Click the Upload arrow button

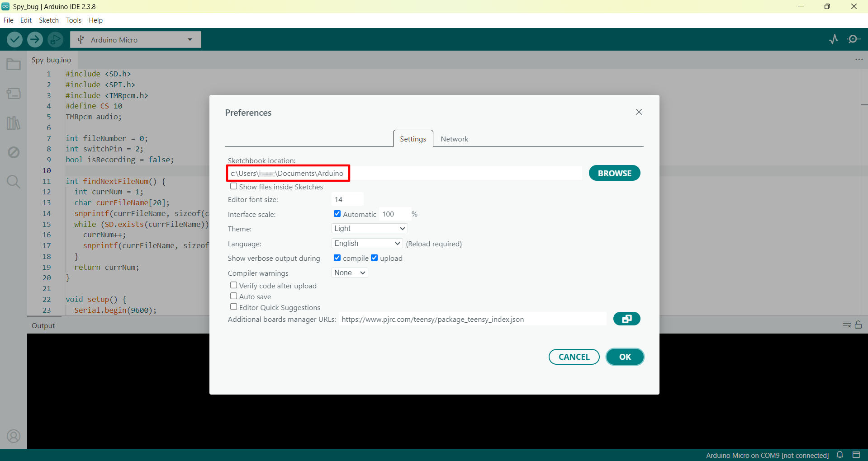pos(35,40)
